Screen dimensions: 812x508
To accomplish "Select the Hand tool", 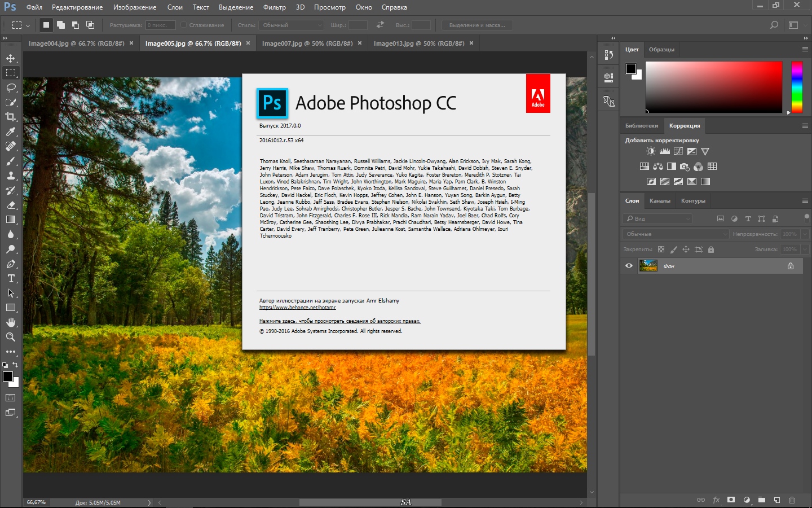I will point(11,322).
